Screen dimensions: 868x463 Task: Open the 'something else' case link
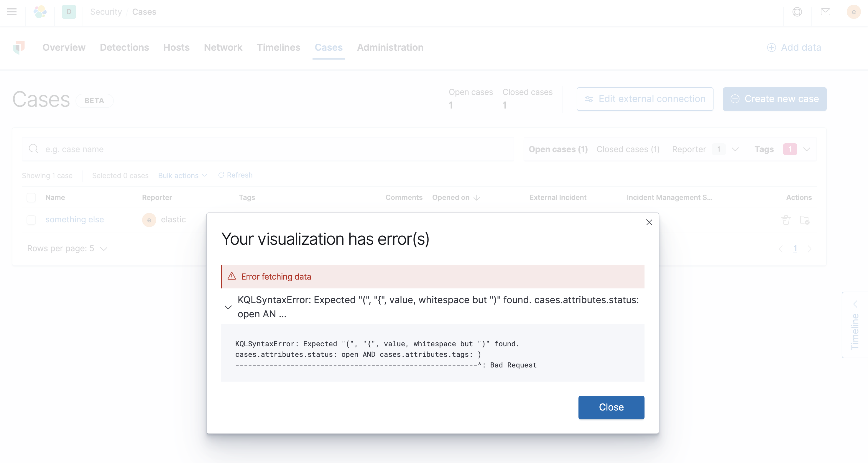(x=75, y=220)
